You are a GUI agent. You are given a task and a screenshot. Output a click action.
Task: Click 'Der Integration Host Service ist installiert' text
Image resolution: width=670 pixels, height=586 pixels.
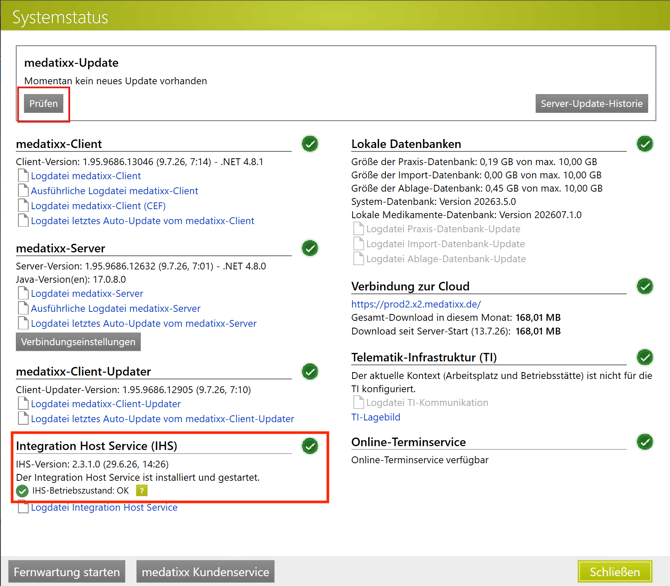point(138,477)
